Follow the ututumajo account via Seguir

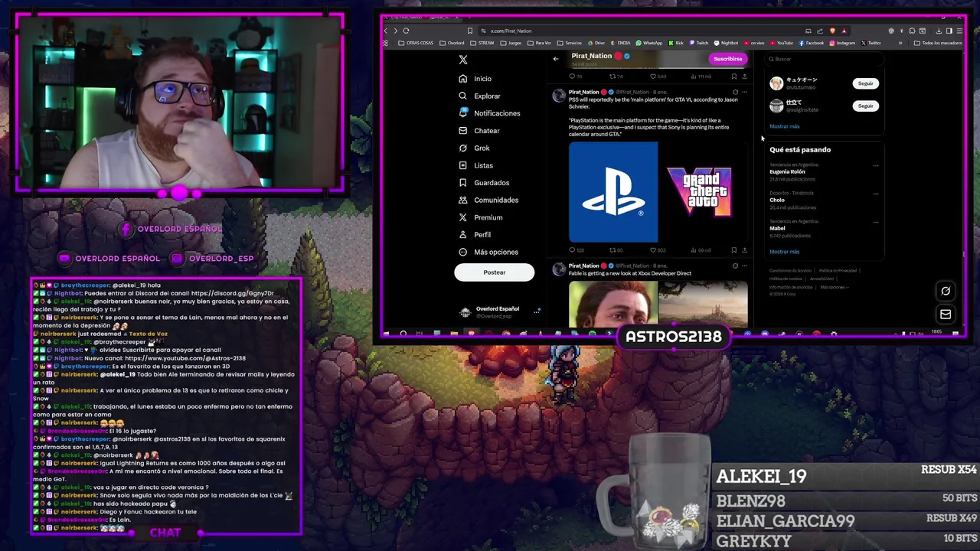coord(865,83)
